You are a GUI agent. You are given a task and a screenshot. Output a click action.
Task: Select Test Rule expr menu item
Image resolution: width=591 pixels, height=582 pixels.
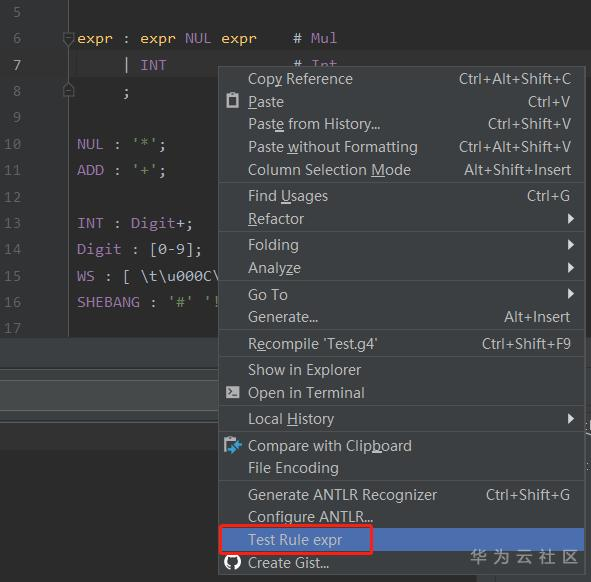(401, 539)
